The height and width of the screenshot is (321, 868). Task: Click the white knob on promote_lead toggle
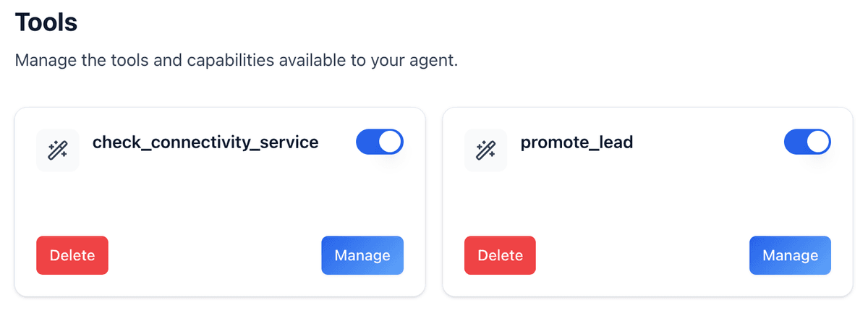[x=819, y=142]
